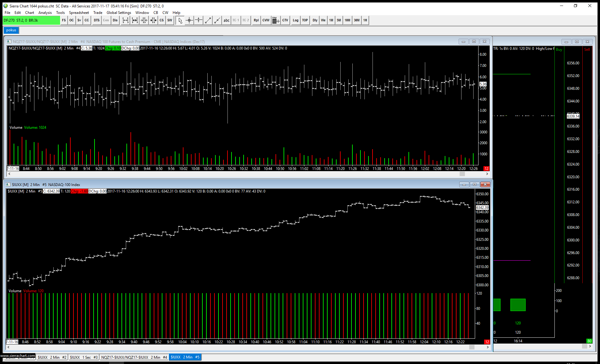Set timeframe with 30M button
Viewport: 600px width, 364px height.
pos(357,20)
